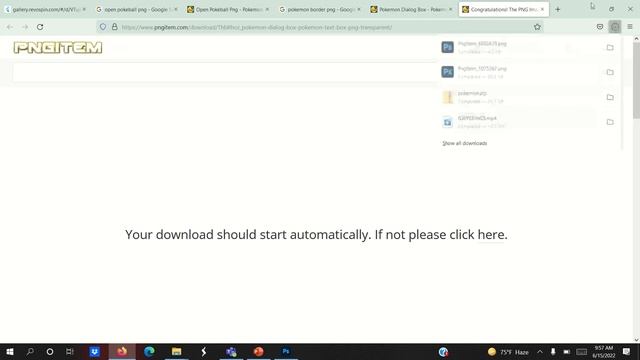640x360 pixels.
Task: Open Microsoft Teams from taskbar
Action: 231,351
